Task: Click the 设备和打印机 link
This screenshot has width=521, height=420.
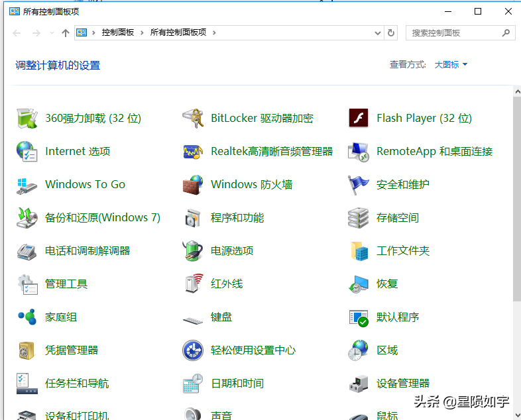Action: pos(77,415)
